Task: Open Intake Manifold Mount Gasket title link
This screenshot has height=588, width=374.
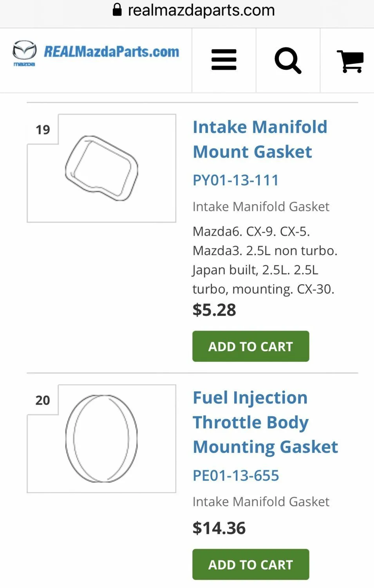Action: pos(260,139)
